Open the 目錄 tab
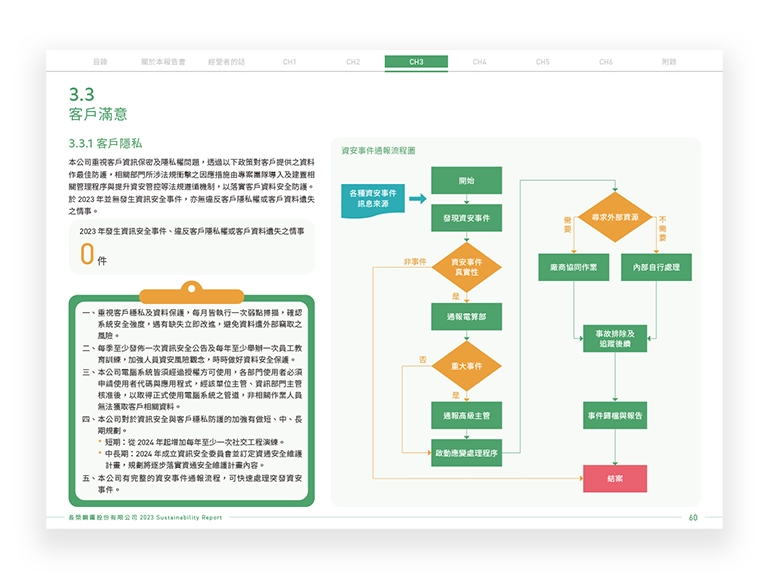 [100, 62]
